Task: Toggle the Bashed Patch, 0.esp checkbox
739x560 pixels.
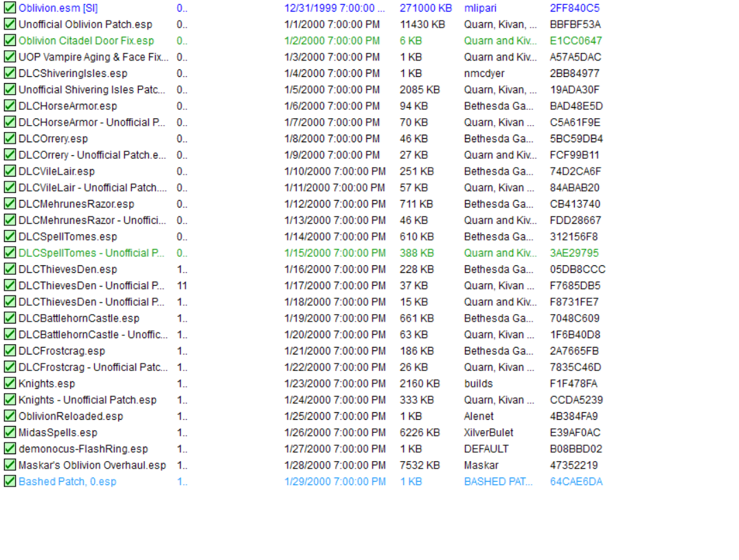Action: [10, 482]
